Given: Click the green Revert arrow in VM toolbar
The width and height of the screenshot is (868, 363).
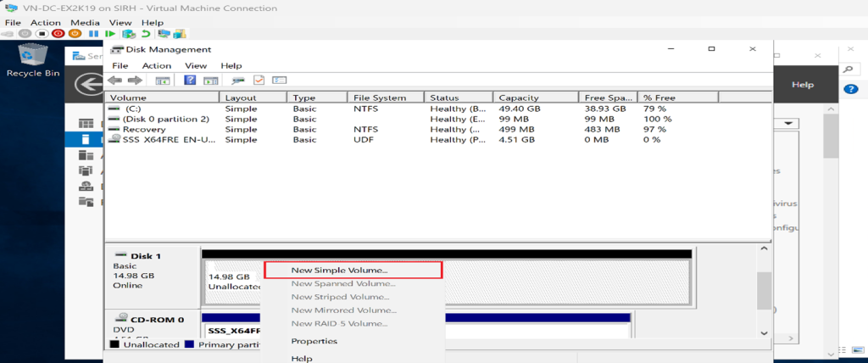Looking at the screenshot, I should click(146, 34).
